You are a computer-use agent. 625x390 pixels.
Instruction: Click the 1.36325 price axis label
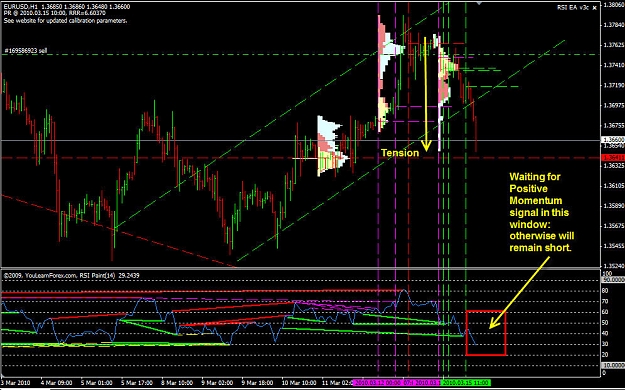coord(614,165)
